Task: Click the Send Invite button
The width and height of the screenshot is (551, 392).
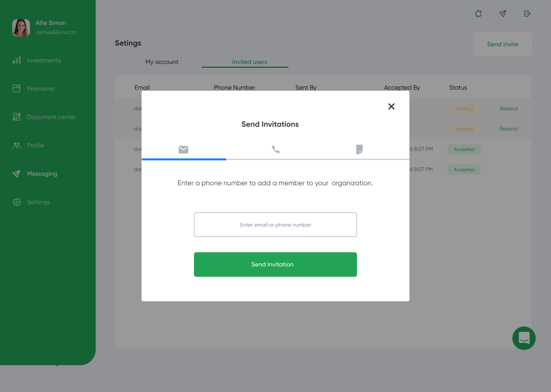Action: pos(502,44)
